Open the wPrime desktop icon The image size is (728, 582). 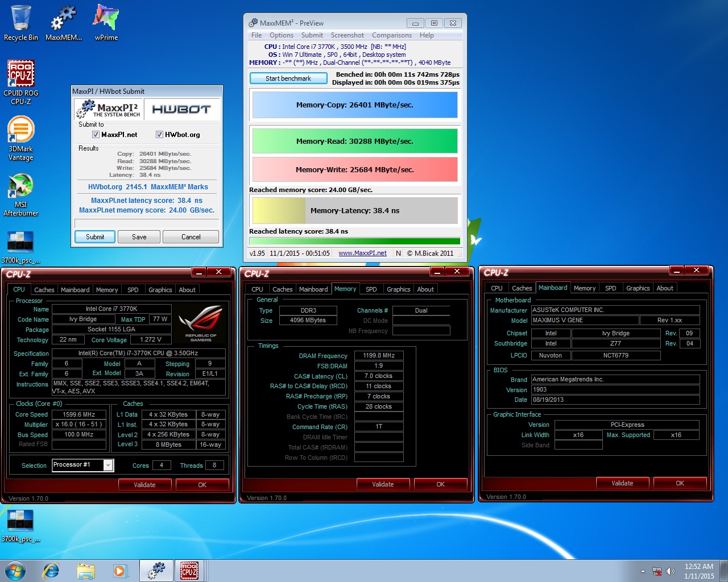click(106, 23)
